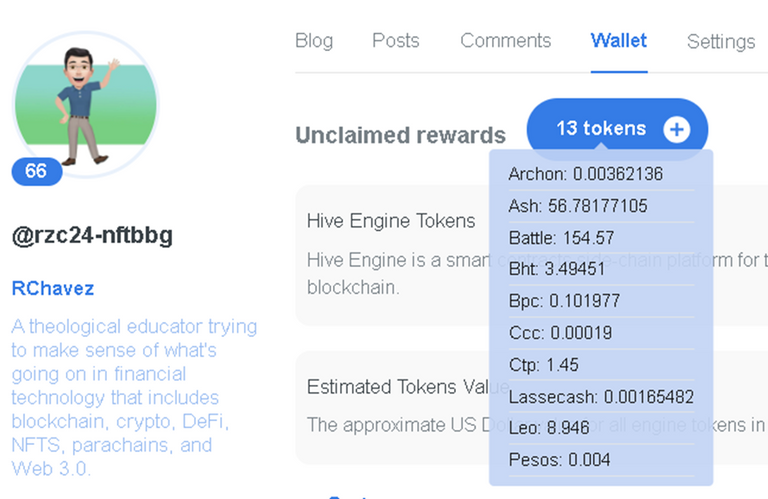Go to the Comments tab

(x=505, y=41)
